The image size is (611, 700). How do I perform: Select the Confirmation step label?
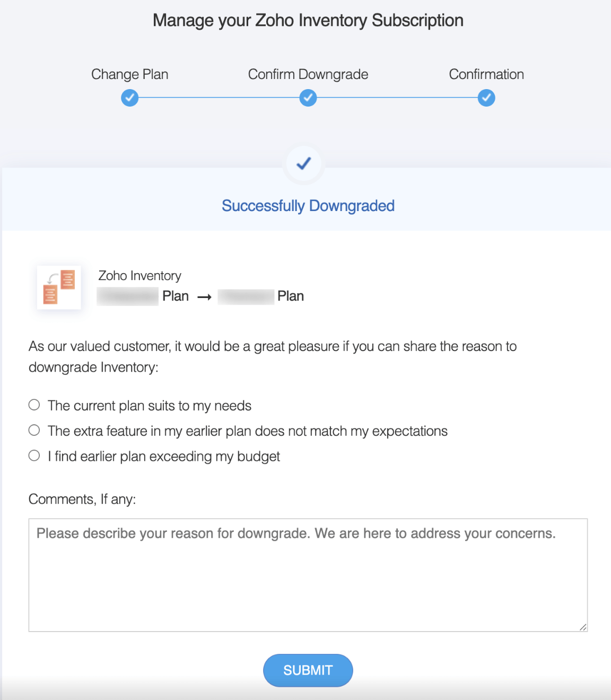coord(486,74)
